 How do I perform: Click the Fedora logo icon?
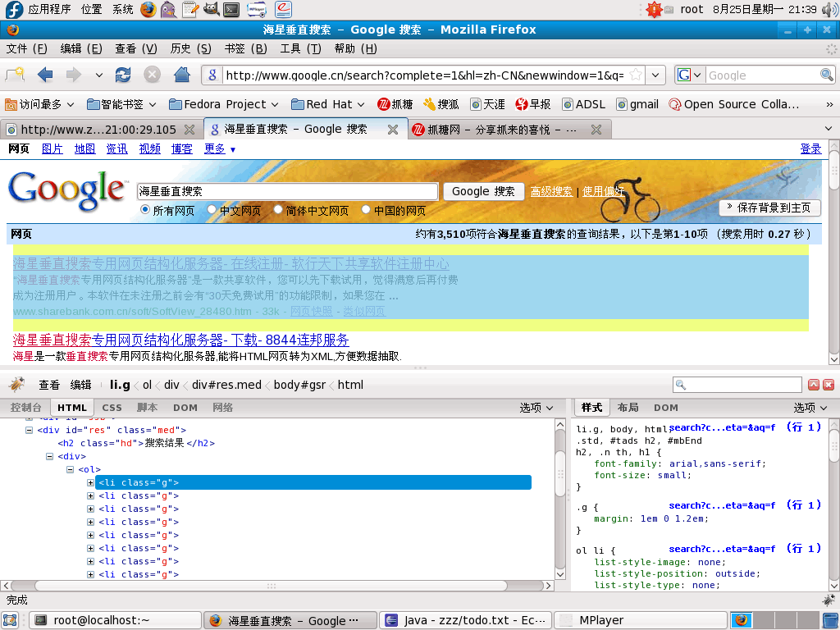pos(14,9)
